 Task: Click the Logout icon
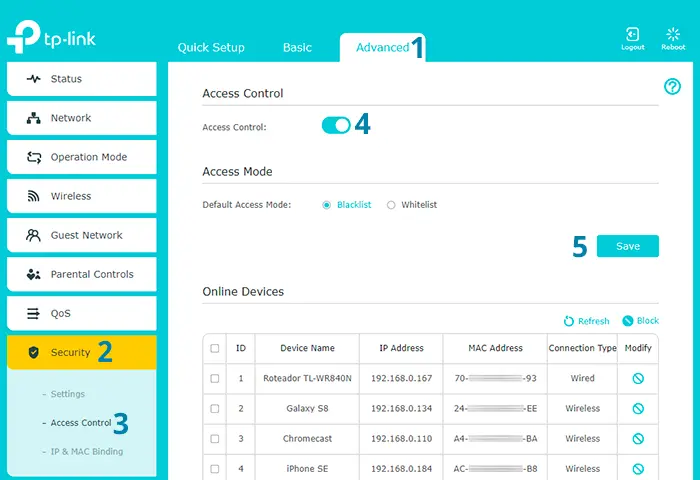(x=633, y=34)
